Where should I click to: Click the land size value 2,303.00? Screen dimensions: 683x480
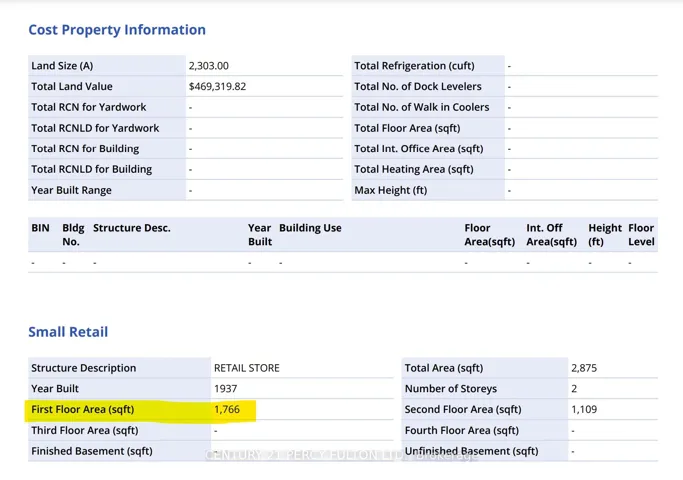coord(209,66)
